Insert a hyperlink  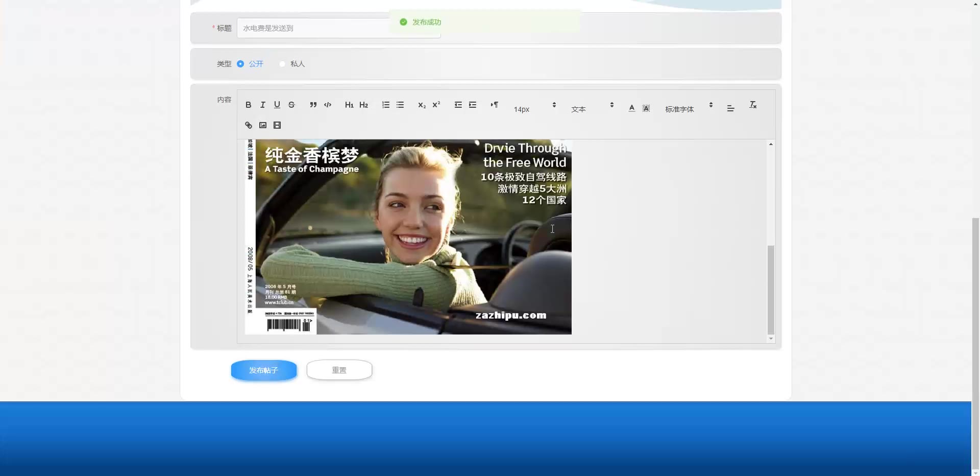pyautogui.click(x=249, y=125)
